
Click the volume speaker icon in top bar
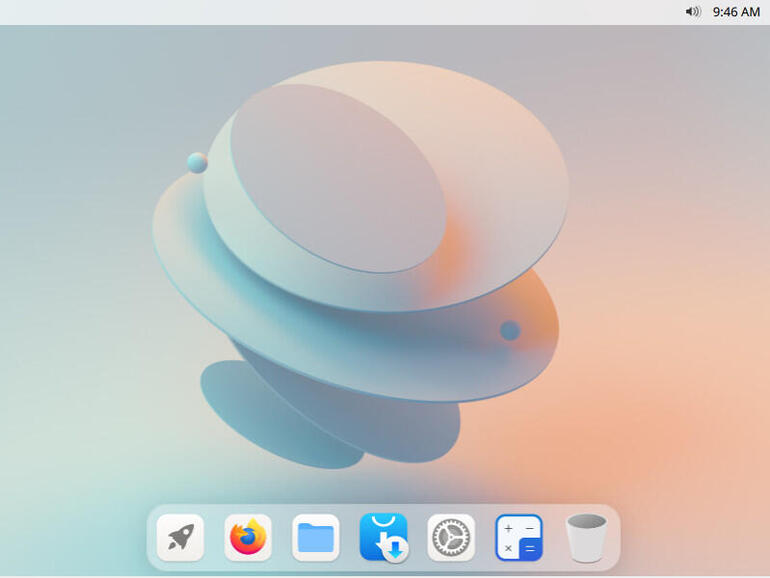click(x=693, y=11)
